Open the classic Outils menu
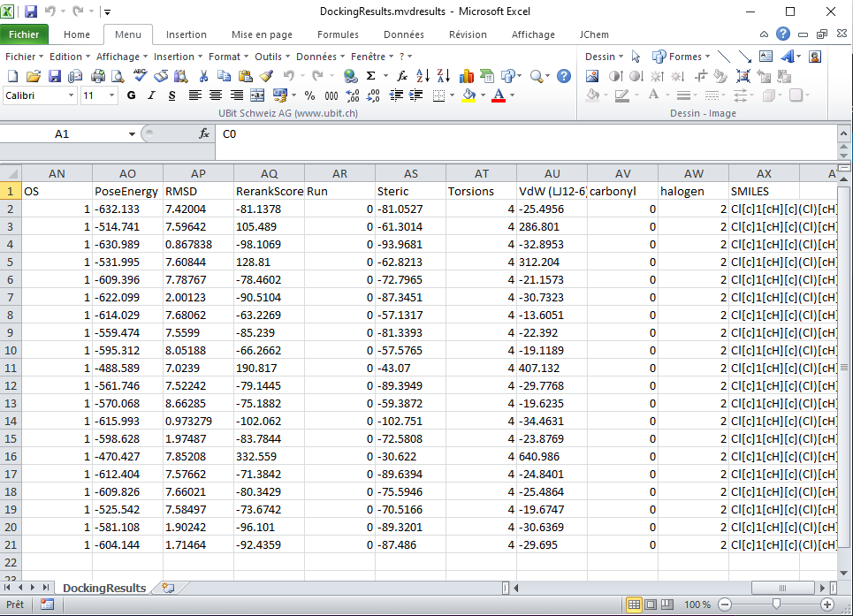Screen dimensions: 853x616 (271, 57)
